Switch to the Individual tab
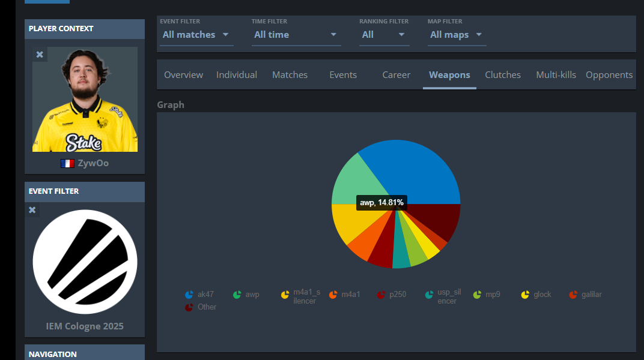The image size is (644, 360). (237, 74)
